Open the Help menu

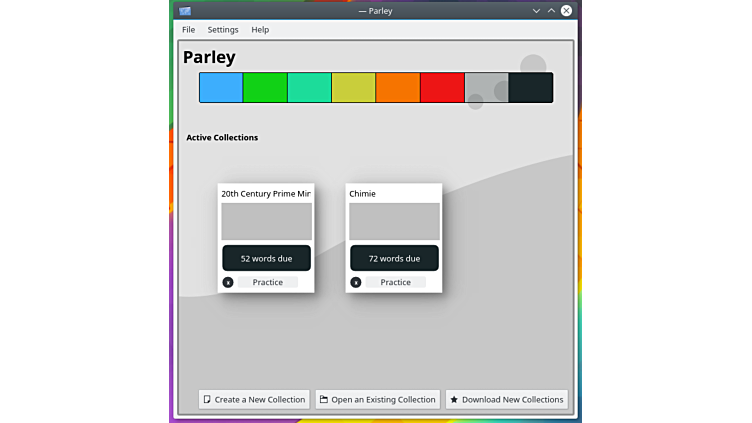260,30
